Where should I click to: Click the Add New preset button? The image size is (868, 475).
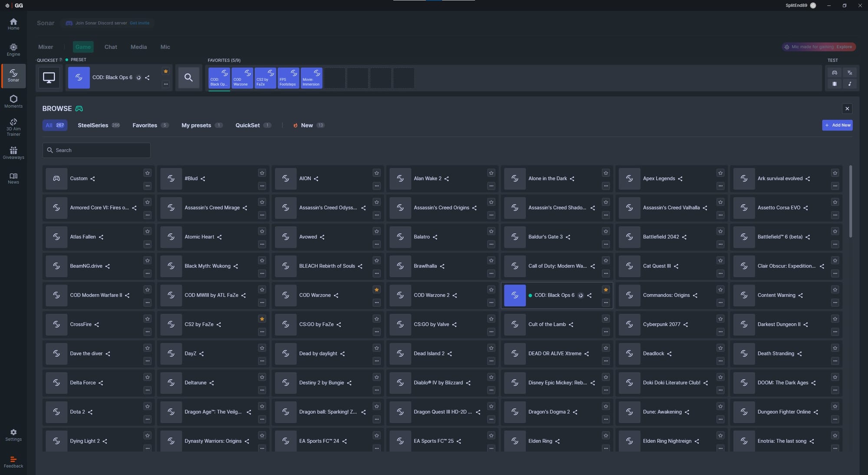click(x=837, y=125)
